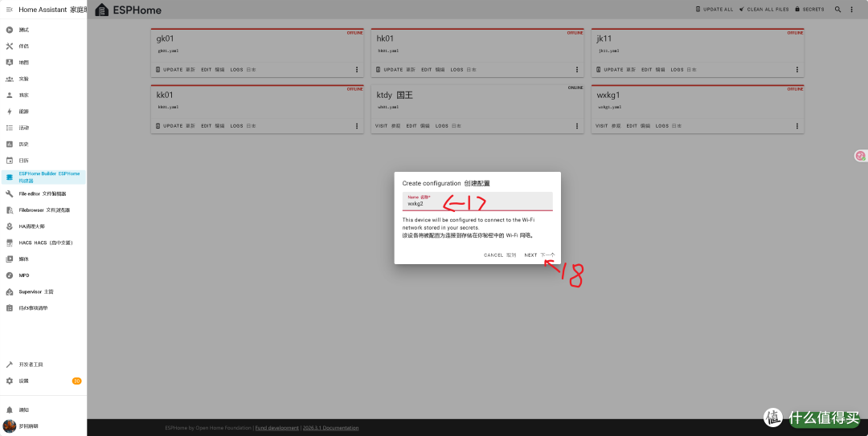Click LOGS on the hk01 card
The image size is (868, 436).
coord(464,70)
